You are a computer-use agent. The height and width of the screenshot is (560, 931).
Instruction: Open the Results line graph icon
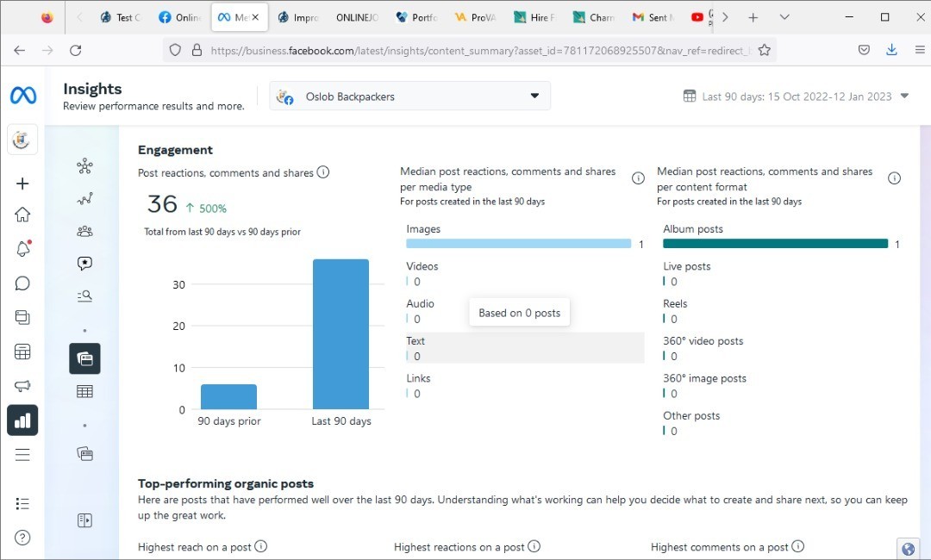coord(84,199)
